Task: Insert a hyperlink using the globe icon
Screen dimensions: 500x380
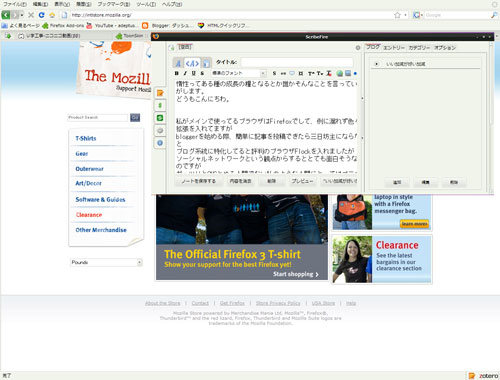Action: 339,73
